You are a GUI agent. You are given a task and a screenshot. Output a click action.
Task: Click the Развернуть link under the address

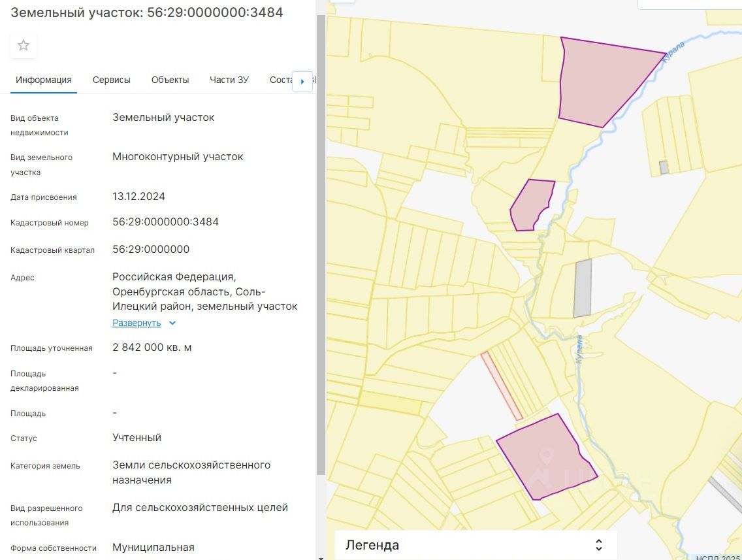(x=137, y=323)
